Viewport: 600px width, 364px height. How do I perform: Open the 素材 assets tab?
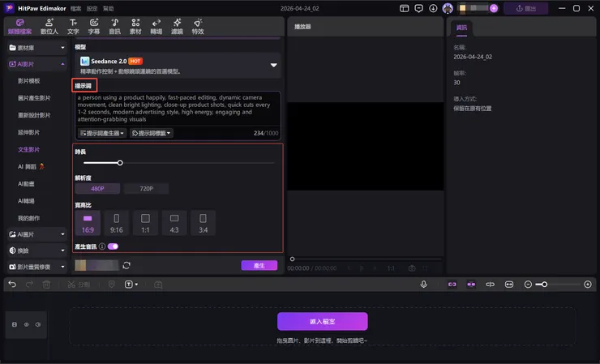tap(135, 27)
